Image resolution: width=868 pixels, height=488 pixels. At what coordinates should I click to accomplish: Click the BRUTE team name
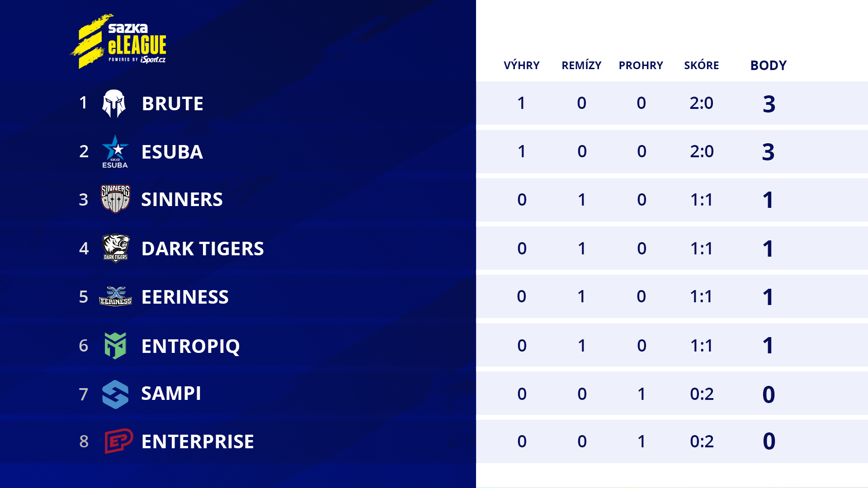point(172,104)
